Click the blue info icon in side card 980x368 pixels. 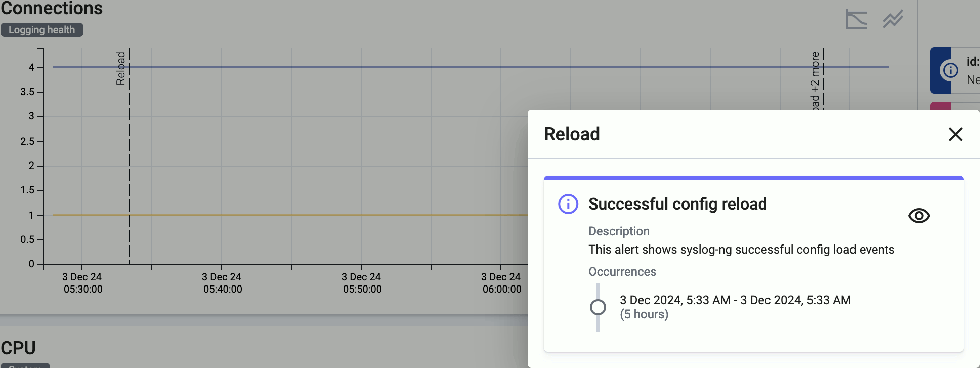[950, 70]
